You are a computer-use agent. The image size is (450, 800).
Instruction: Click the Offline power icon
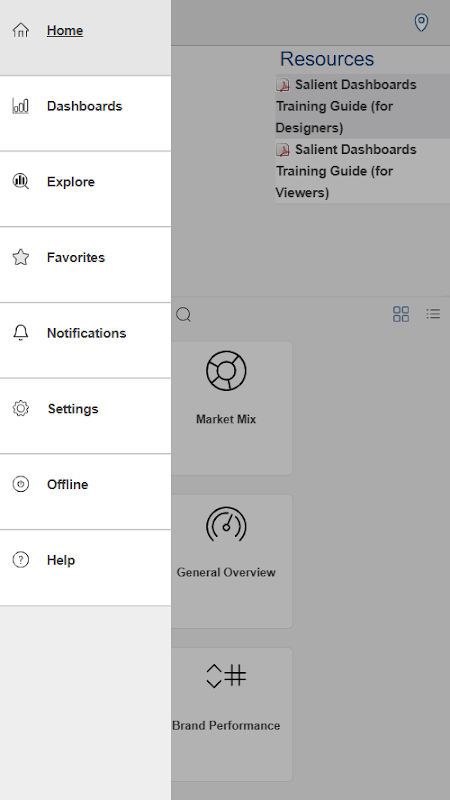click(x=20, y=484)
